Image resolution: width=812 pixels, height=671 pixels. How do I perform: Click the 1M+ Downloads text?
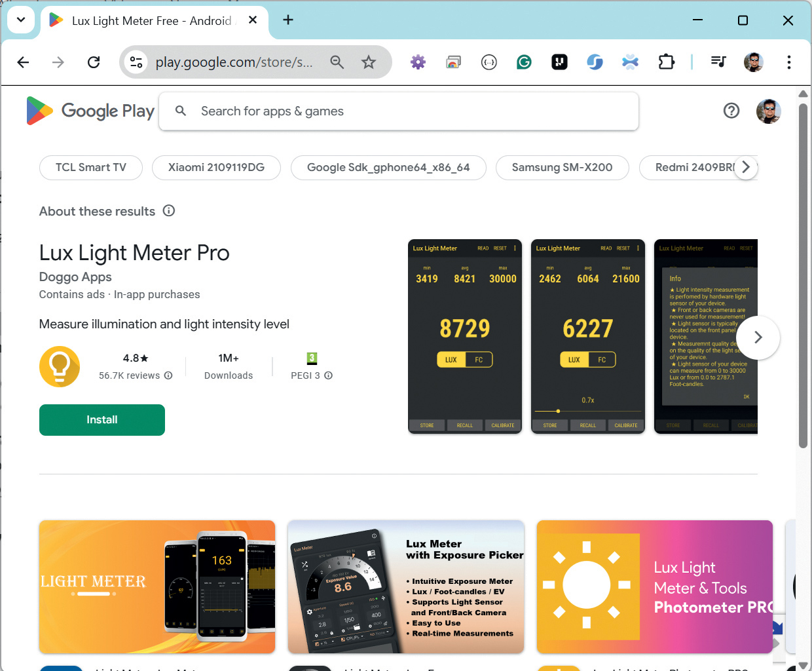click(229, 366)
